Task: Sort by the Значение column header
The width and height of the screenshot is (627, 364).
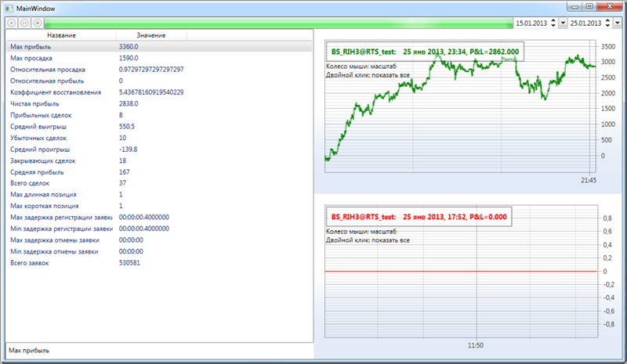Action: tap(150, 36)
